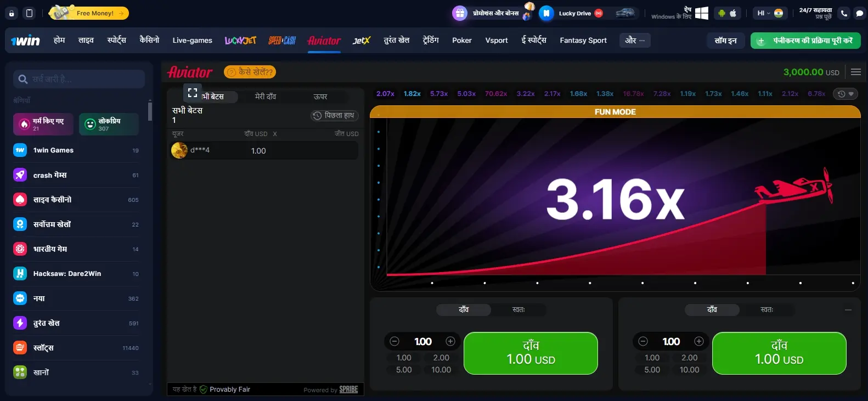Viewport: 868px width, 401px height.
Task: Select the स्वतः auto tab in the left bet panel
Action: pyautogui.click(x=518, y=310)
